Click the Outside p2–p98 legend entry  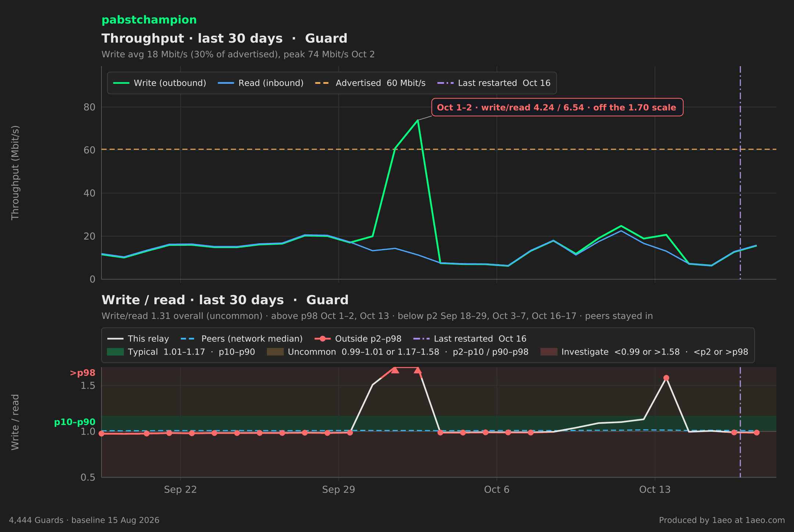[358, 339]
